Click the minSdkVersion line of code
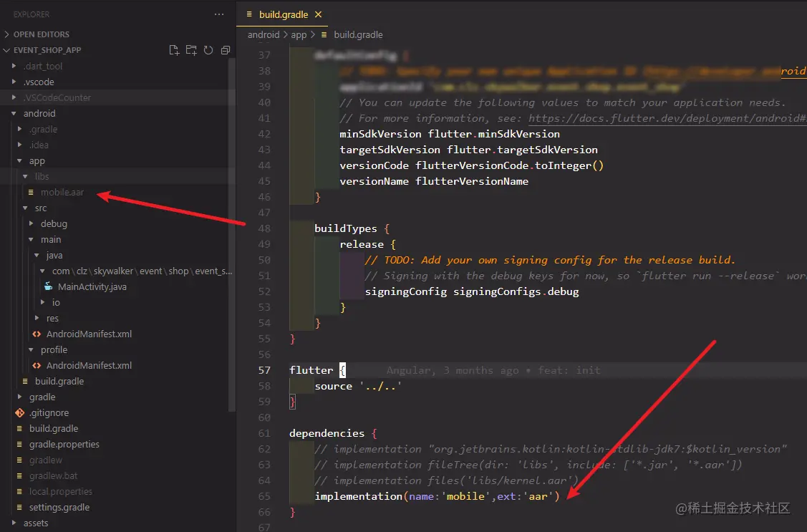Image resolution: width=807 pixels, height=532 pixels. (450, 134)
